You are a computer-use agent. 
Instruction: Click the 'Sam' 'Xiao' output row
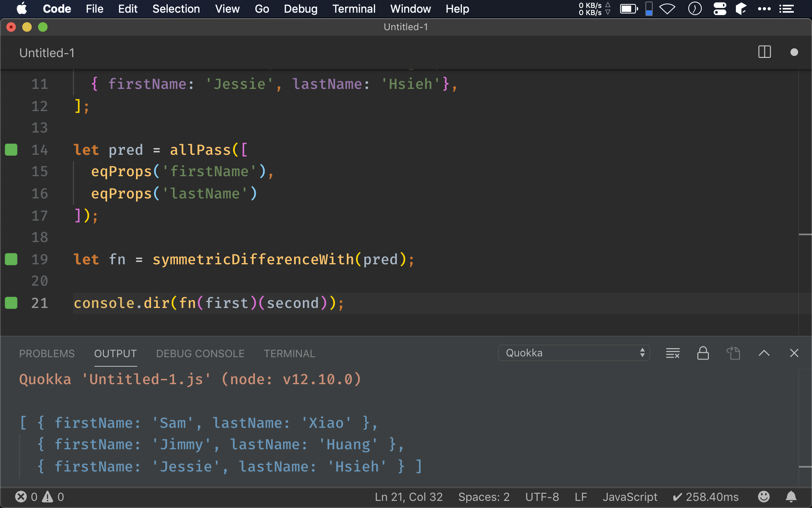coord(199,423)
